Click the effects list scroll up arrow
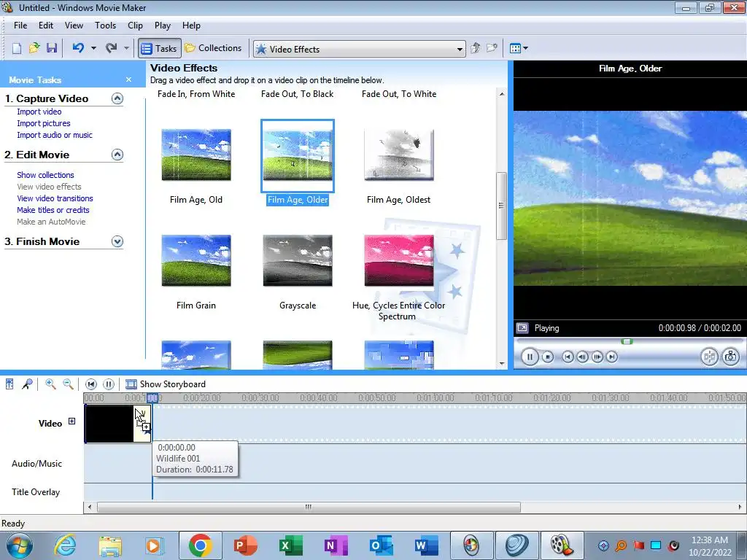Viewport: 747px width, 560px height. pyautogui.click(x=502, y=94)
